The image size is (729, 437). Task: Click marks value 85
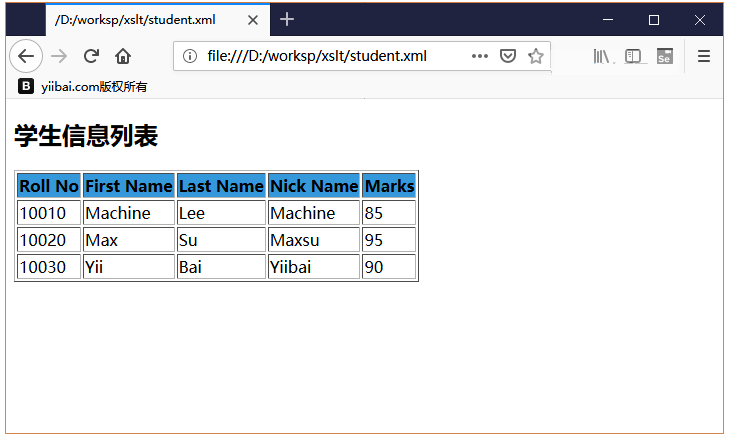389,213
